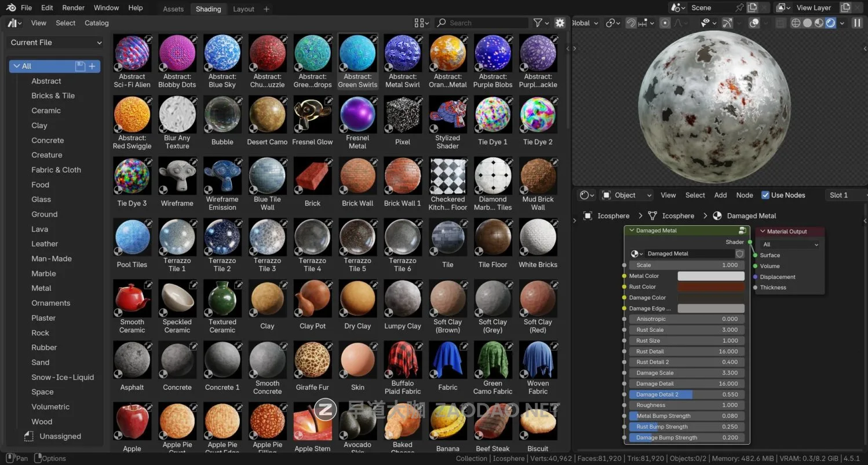Viewport: 868px width, 465px height.
Task: Select the Metal catalog
Action: point(41,288)
